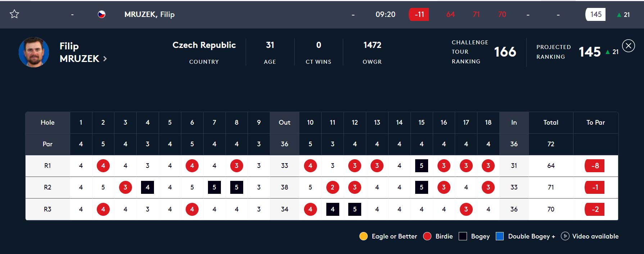Click the -11 total score badge

tap(419, 14)
